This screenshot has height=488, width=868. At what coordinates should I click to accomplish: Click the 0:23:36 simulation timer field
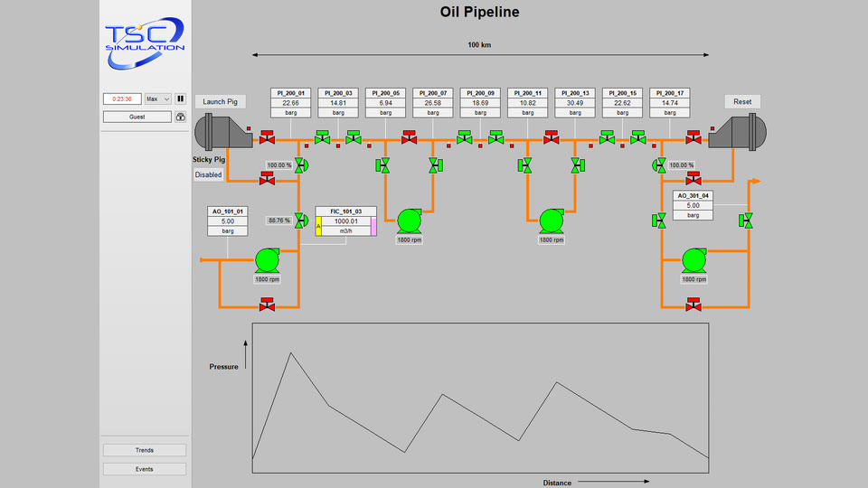click(122, 99)
